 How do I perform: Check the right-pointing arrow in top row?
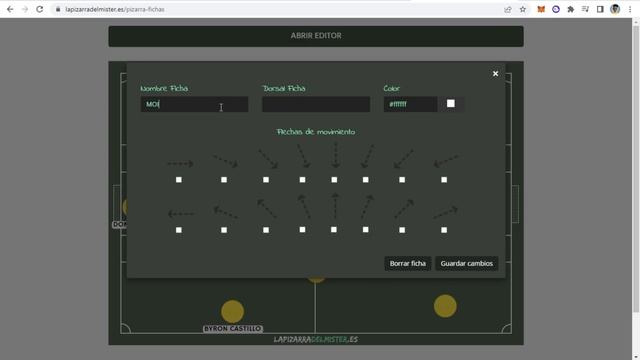point(179,180)
